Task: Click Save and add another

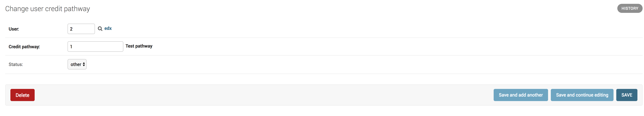Action: tap(521, 95)
